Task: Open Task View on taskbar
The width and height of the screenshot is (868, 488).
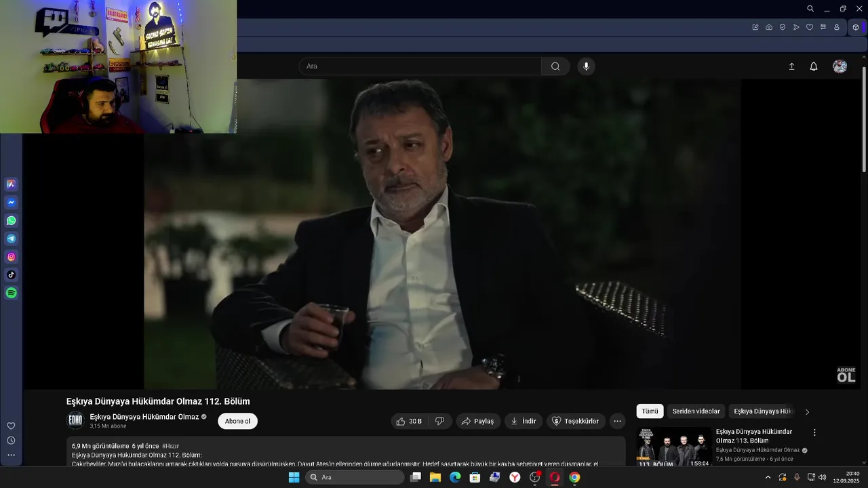Action: coord(416,477)
